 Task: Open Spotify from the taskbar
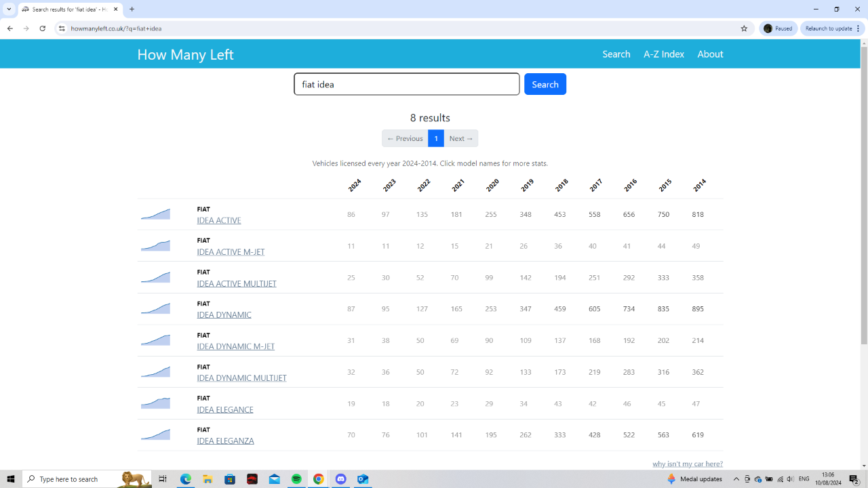coord(296,479)
